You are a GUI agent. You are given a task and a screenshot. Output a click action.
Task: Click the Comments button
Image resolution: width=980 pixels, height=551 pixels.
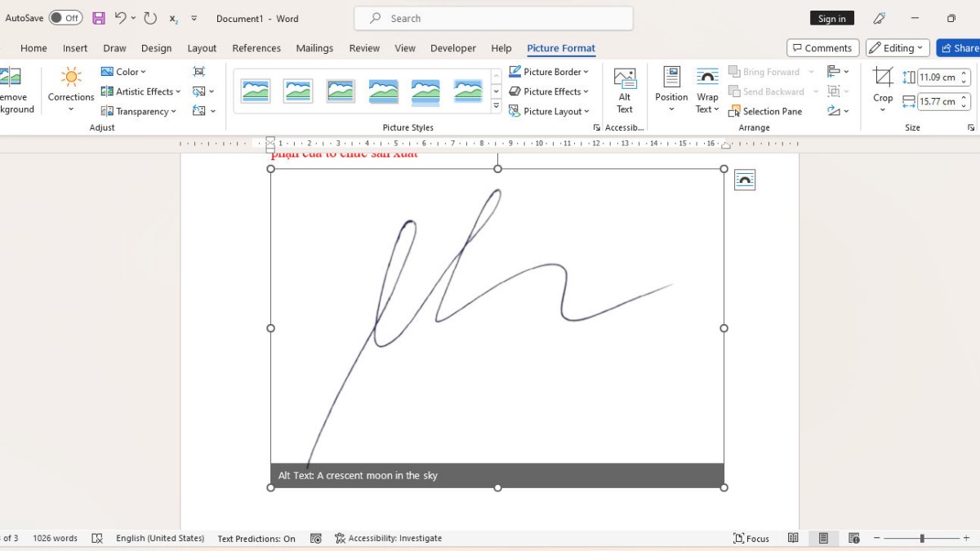click(822, 48)
